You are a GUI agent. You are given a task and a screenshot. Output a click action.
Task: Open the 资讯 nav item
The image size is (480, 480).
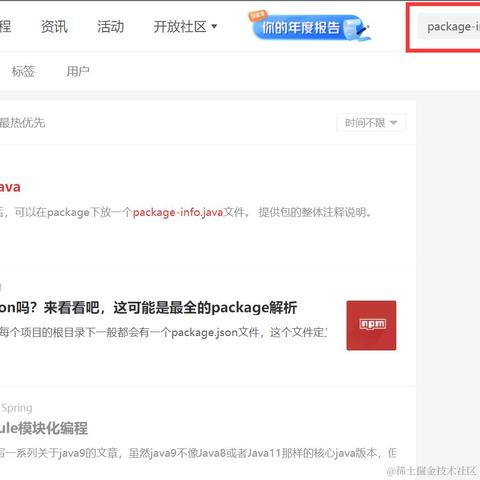54,27
